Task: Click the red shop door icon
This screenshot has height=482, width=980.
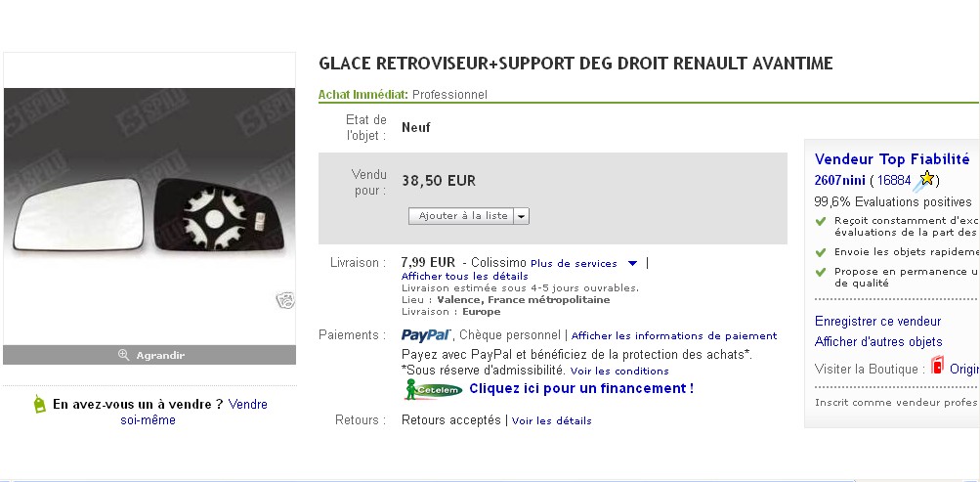Action: (x=937, y=368)
